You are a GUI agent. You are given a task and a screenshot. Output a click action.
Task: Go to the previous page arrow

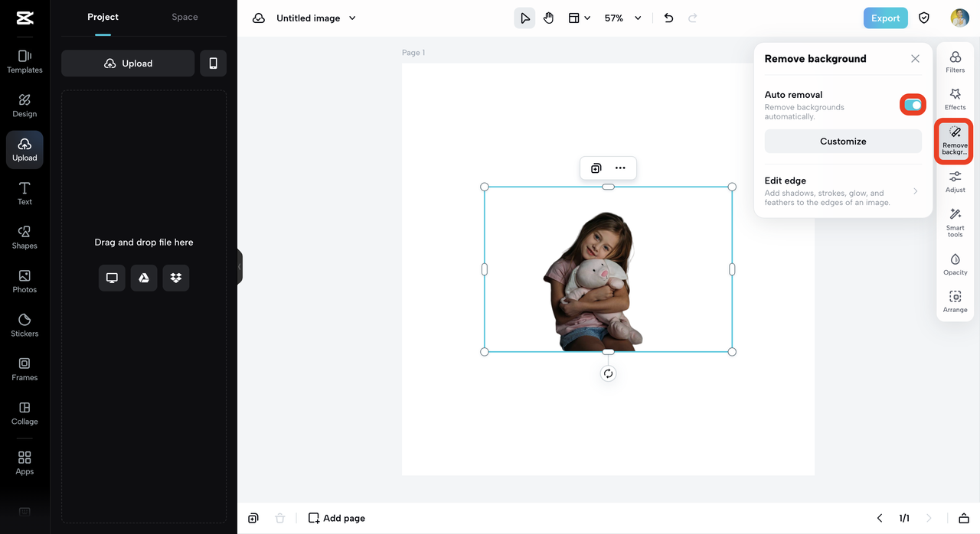[880, 518]
